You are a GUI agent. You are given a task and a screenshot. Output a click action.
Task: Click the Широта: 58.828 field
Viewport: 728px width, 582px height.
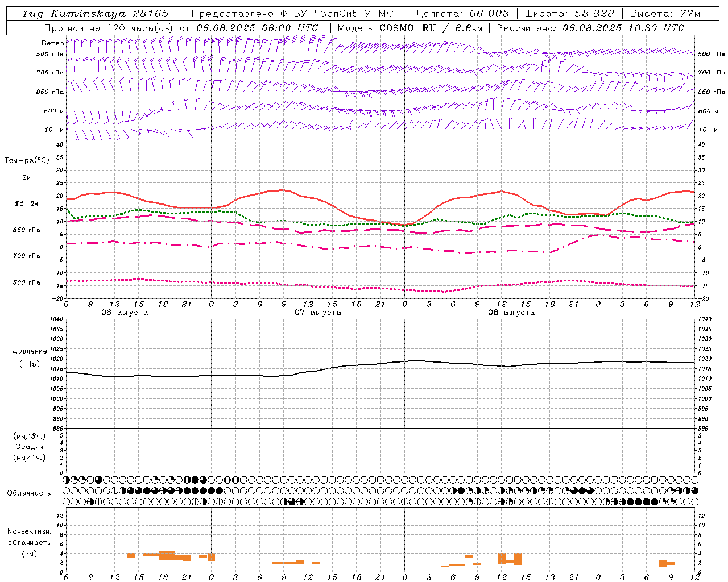click(569, 14)
